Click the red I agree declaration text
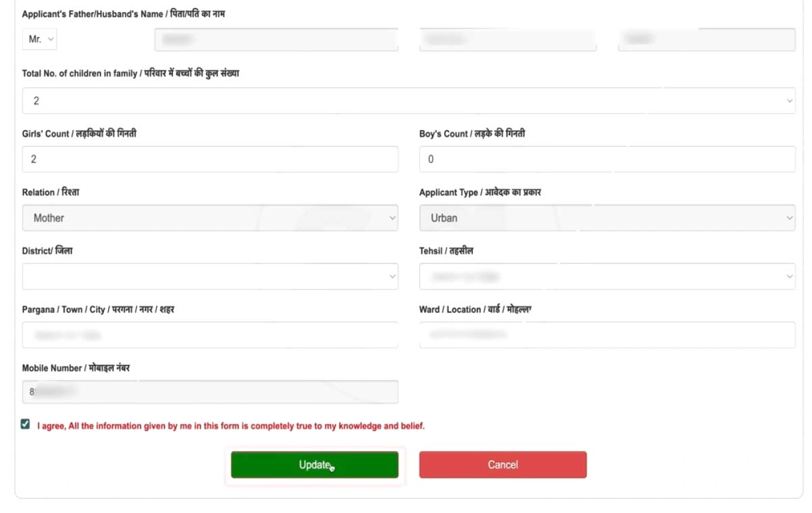The width and height of the screenshot is (812, 513). [x=230, y=427]
